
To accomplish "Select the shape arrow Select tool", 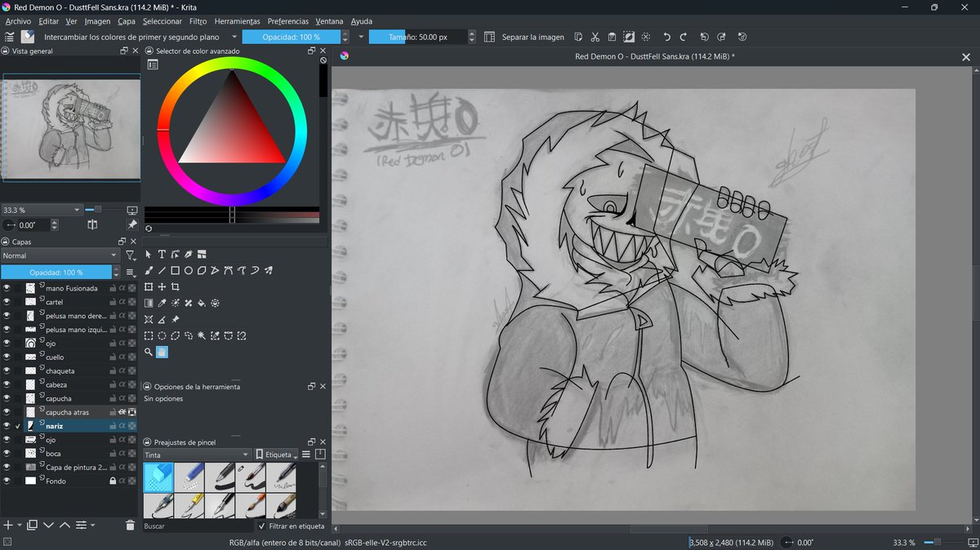I will (149, 255).
